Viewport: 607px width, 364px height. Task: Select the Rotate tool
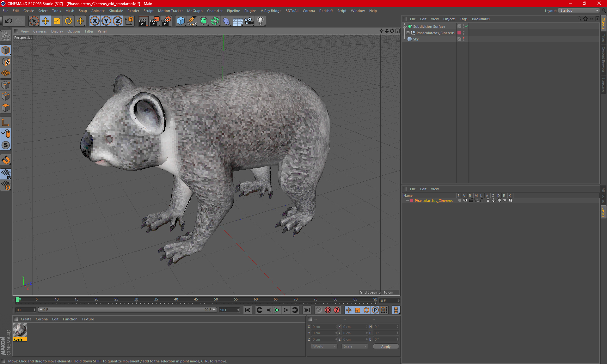tap(68, 21)
